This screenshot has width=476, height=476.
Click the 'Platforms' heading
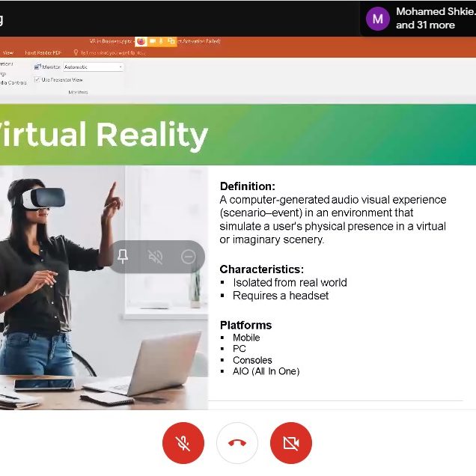[x=245, y=325]
